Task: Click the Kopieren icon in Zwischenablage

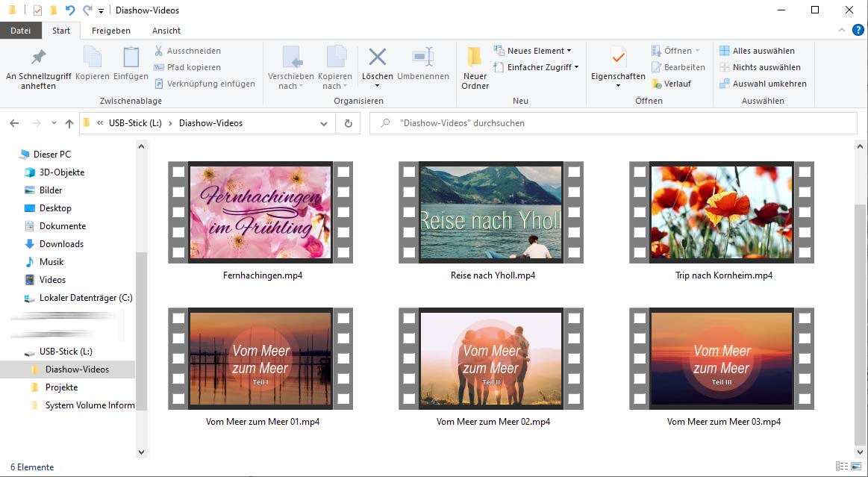Action: click(93, 58)
